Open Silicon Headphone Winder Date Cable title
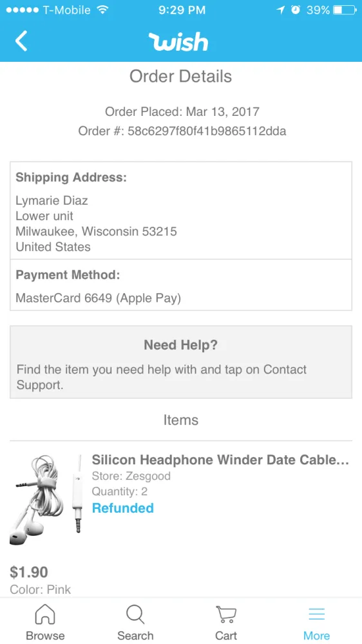 tap(220, 460)
